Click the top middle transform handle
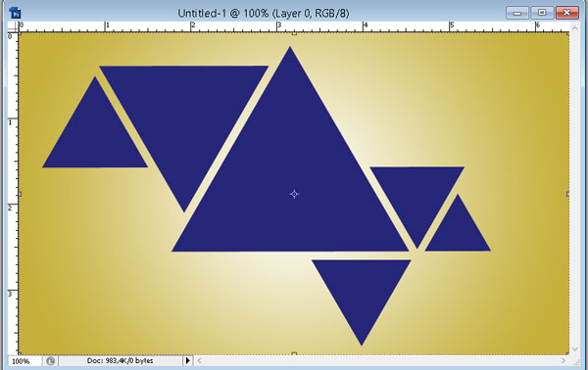The height and width of the screenshot is (370, 588). (294, 33)
